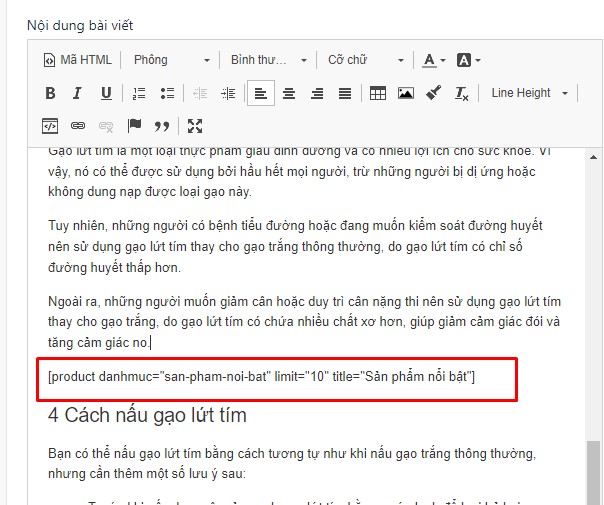The width and height of the screenshot is (604, 505).
Task: Open the Mã HTML source view
Action: click(77, 60)
